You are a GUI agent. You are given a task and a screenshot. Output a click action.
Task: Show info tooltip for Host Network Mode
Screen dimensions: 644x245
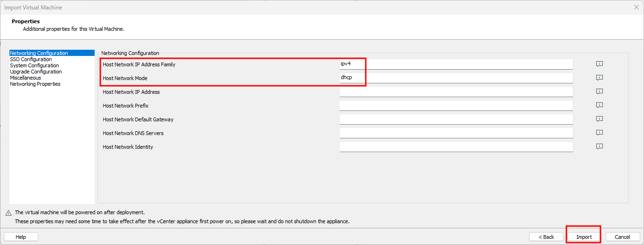(599, 78)
